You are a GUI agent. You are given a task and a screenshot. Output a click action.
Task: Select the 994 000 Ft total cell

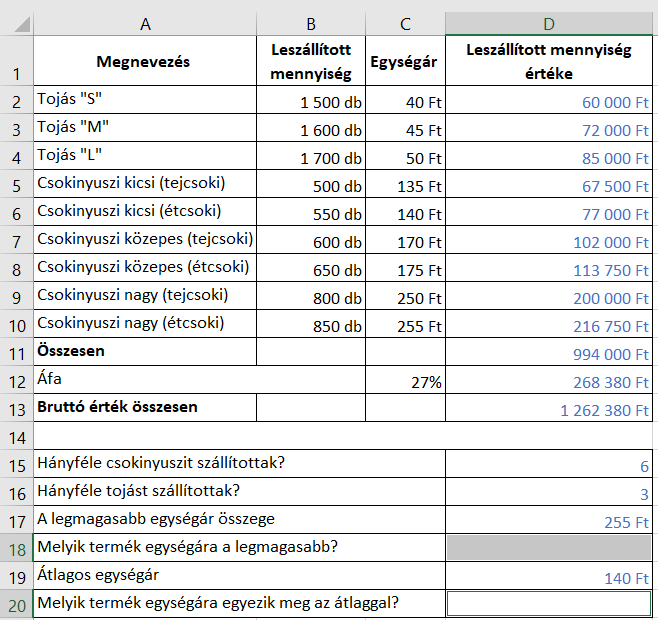(x=548, y=353)
